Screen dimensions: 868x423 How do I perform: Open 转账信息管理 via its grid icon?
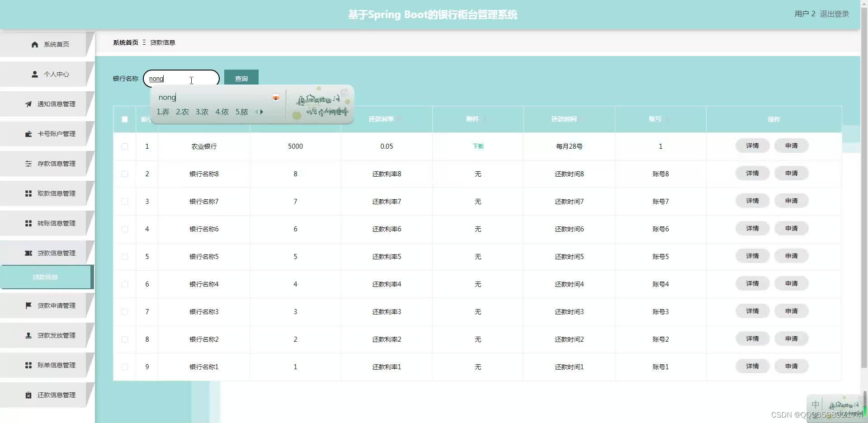coord(28,223)
